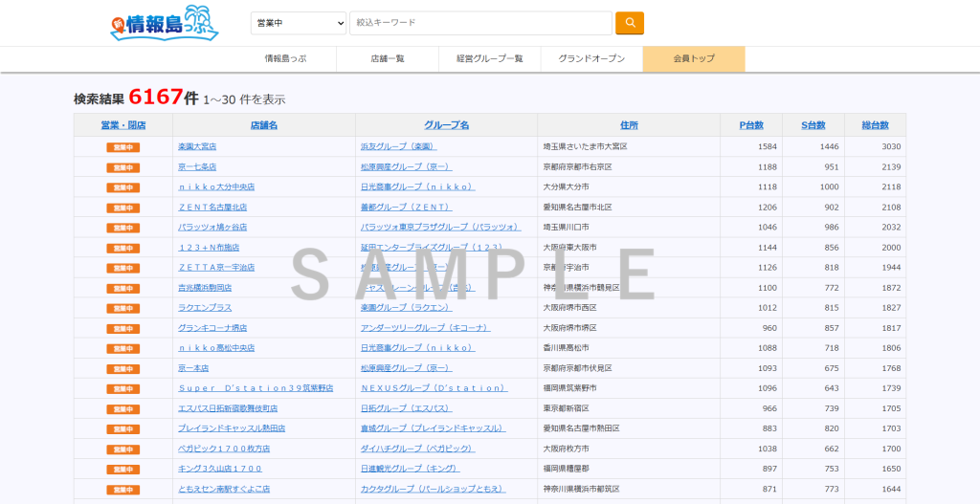Click the 絞込キーワード search input field
The width and height of the screenshot is (980, 504).
[x=480, y=23]
